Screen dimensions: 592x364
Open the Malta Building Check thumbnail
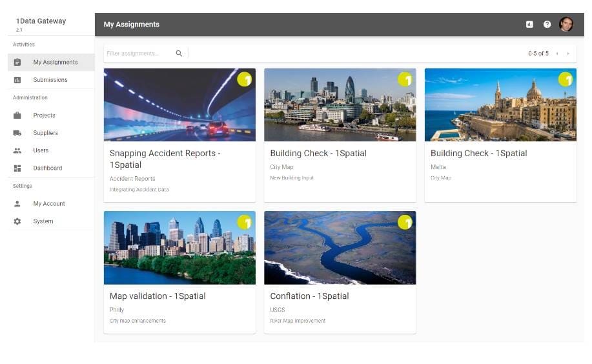click(x=500, y=105)
